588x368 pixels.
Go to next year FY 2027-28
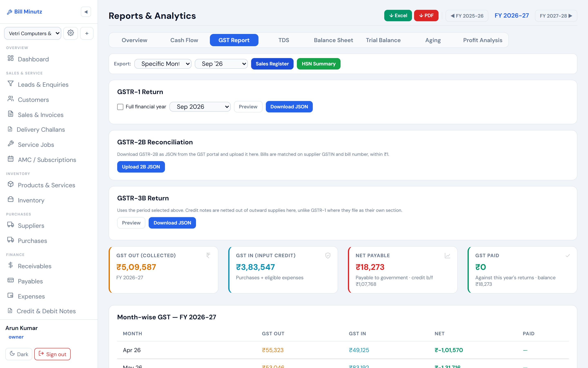point(556,16)
